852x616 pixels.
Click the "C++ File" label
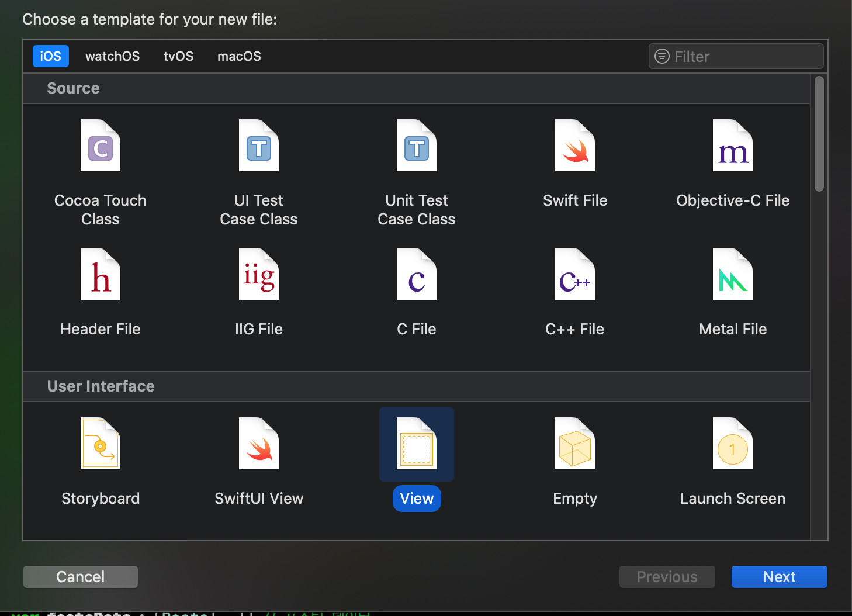click(x=575, y=329)
